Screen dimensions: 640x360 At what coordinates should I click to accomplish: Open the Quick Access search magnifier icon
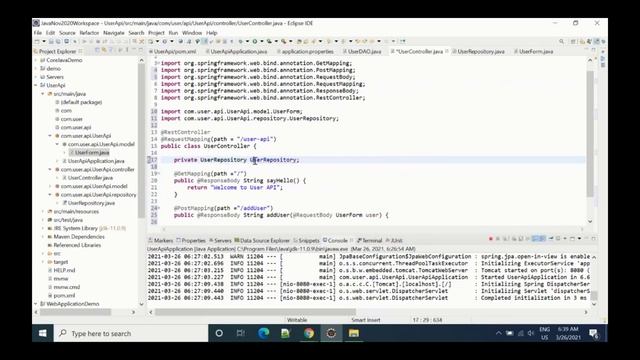(x=562, y=41)
